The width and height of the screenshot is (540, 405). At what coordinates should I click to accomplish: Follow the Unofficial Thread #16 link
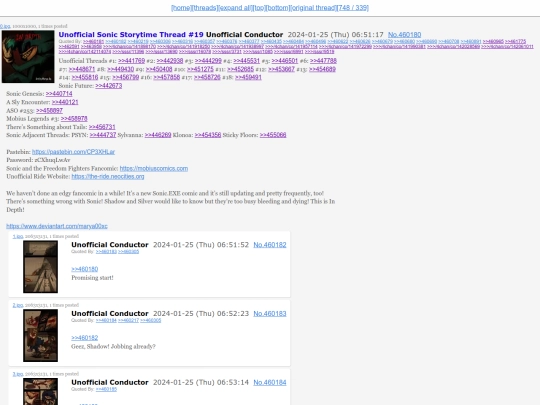[167, 77]
